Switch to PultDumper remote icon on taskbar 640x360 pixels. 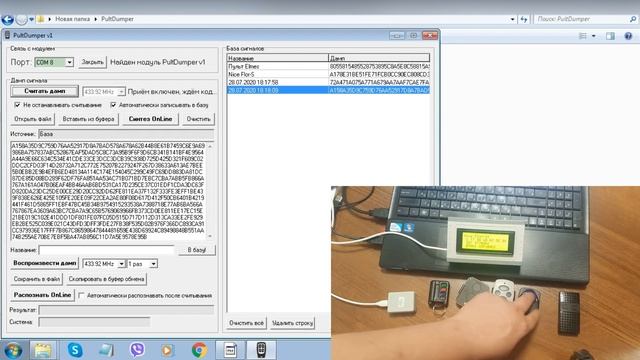pos(261,350)
